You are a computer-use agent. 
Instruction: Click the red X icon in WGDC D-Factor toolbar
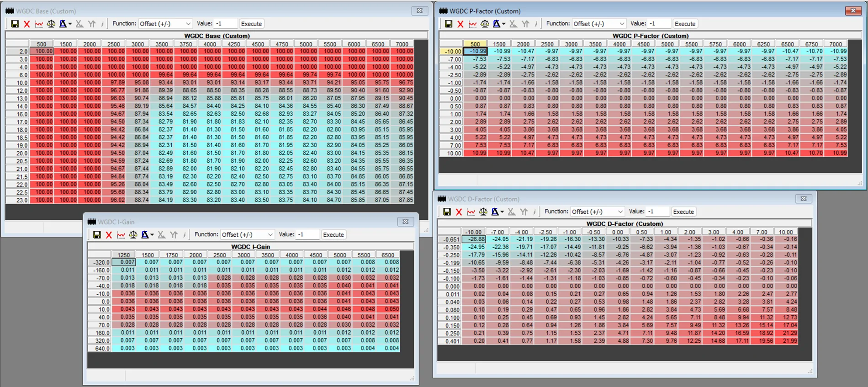click(x=459, y=212)
